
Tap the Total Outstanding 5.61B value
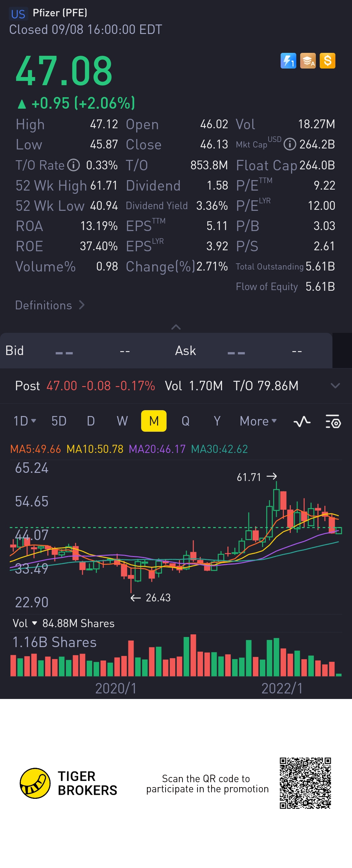(320, 267)
